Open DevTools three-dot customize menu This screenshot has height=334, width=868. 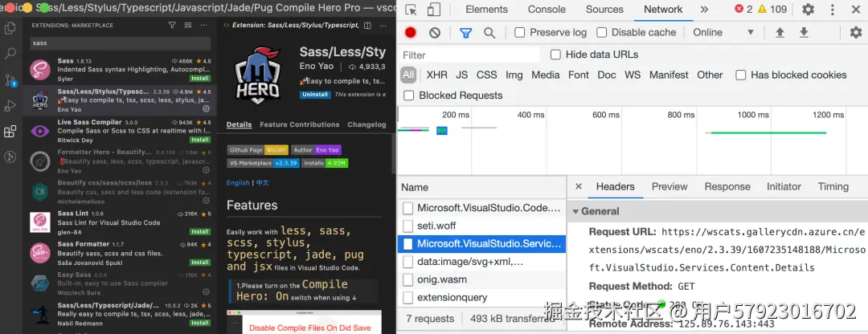point(833,10)
